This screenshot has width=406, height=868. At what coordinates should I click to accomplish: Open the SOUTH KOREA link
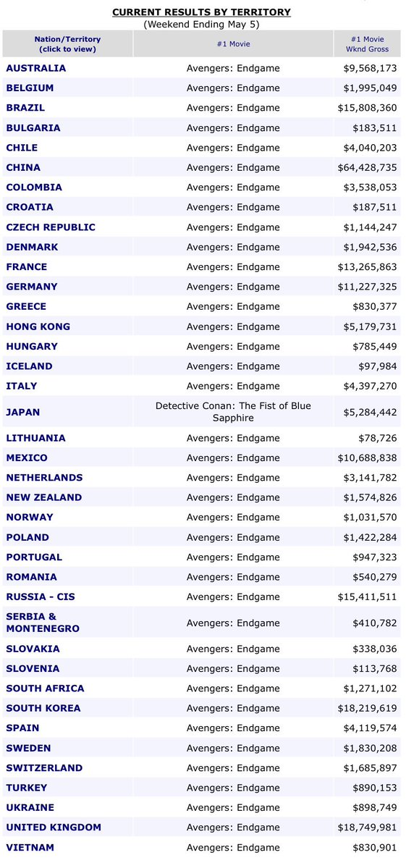point(43,708)
